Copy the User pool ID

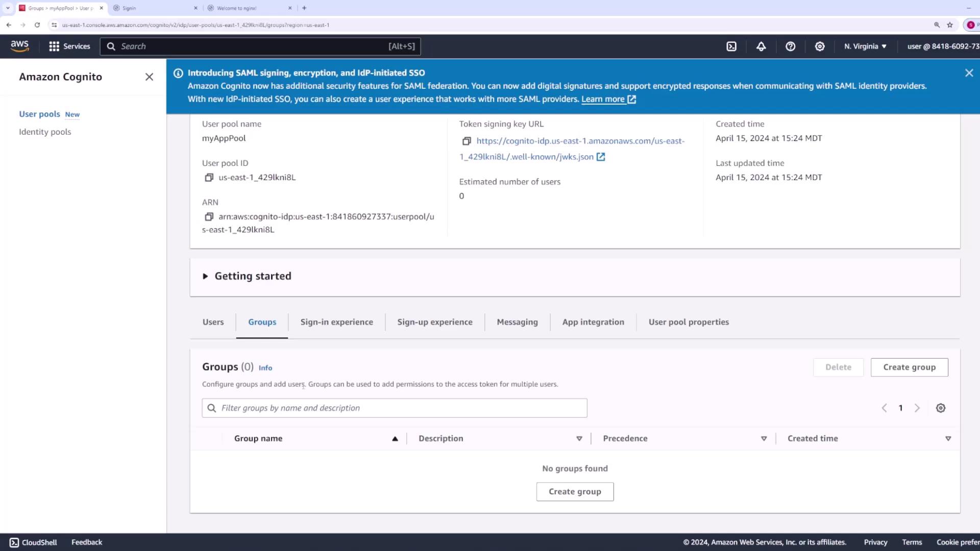pyautogui.click(x=209, y=178)
